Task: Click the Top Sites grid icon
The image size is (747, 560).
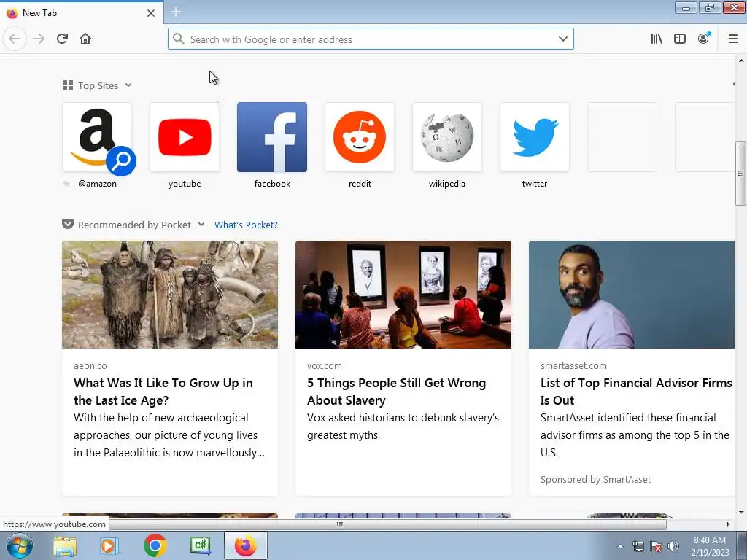Action: click(x=68, y=85)
